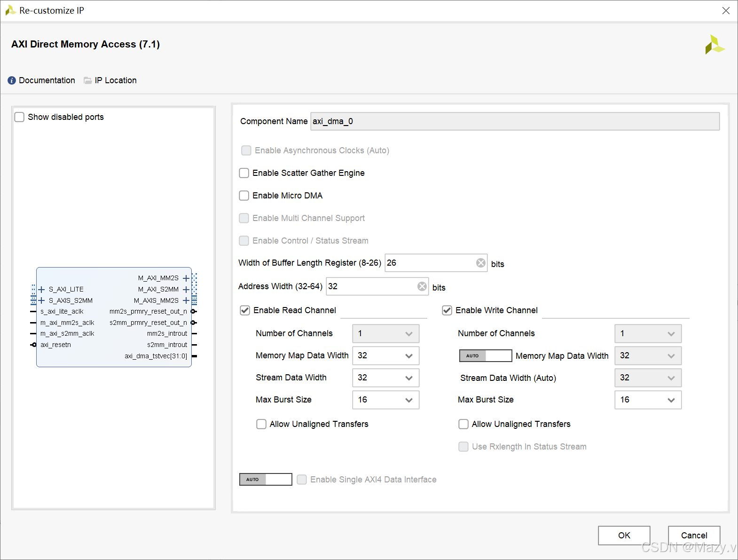738x560 pixels.
Task: Open read channel Memory Map Data Width dropdown
Action: click(x=385, y=355)
